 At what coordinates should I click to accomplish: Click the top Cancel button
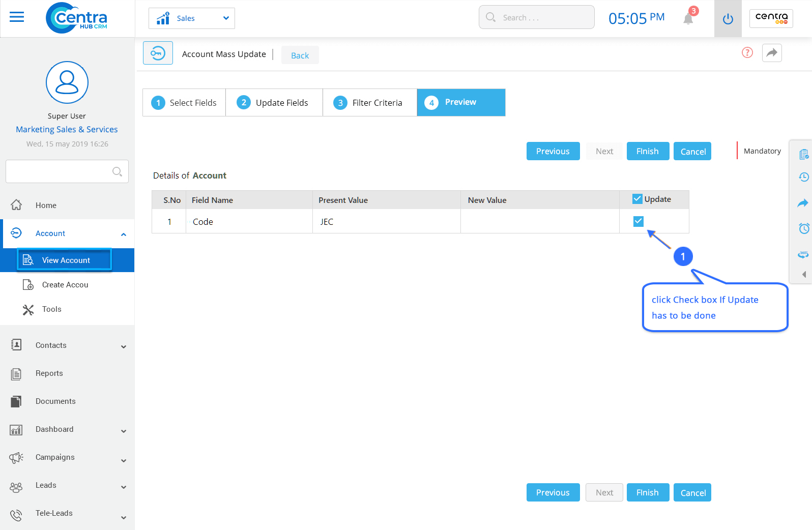[x=692, y=151]
